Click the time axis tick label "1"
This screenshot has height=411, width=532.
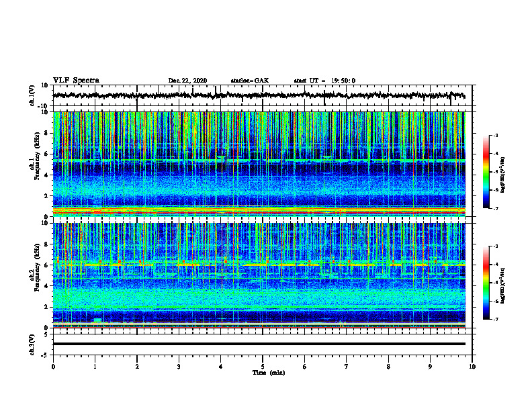(95, 367)
